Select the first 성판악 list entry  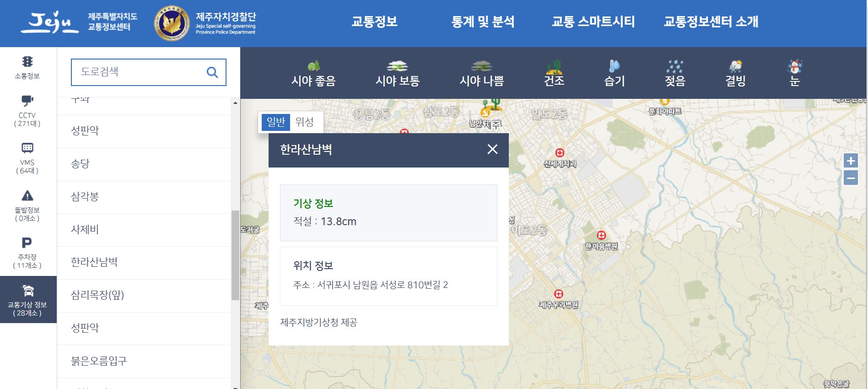[144, 131]
